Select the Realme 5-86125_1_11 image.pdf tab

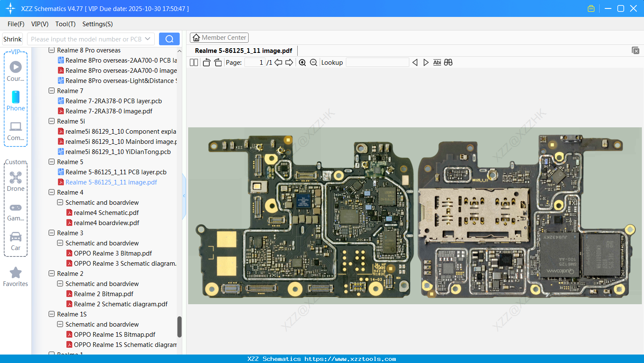(x=244, y=51)
